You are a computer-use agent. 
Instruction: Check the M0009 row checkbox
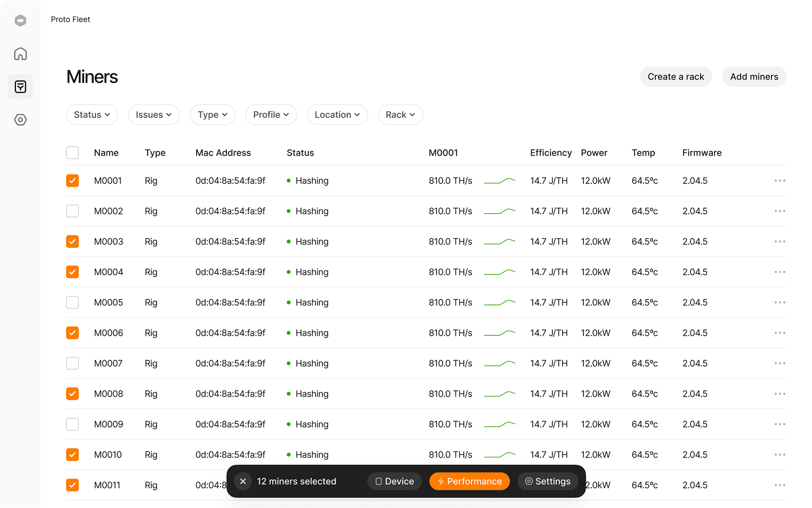coord(72,424)
